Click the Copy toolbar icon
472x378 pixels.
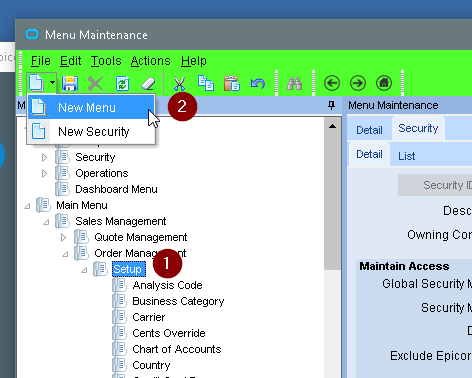[x=206, y=83]
